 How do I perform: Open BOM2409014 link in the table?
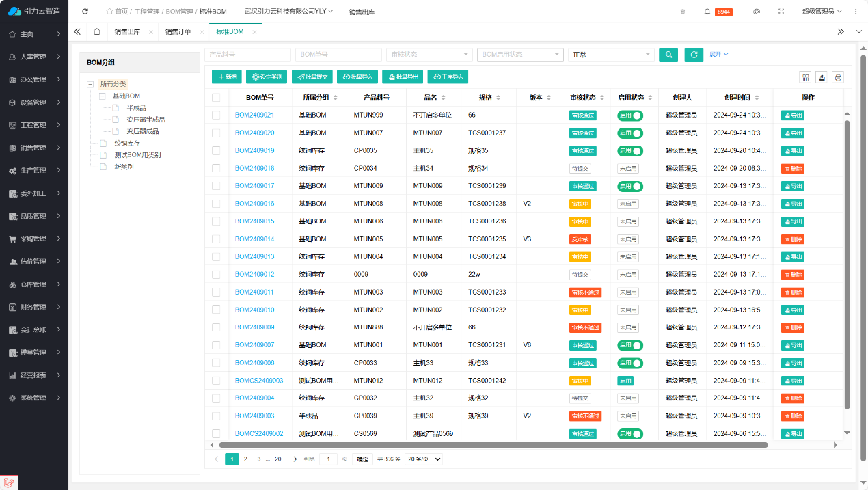(254, 239)
